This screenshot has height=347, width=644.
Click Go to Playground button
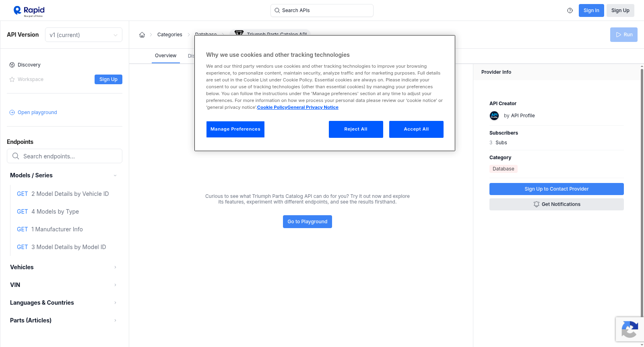[308, 222]
